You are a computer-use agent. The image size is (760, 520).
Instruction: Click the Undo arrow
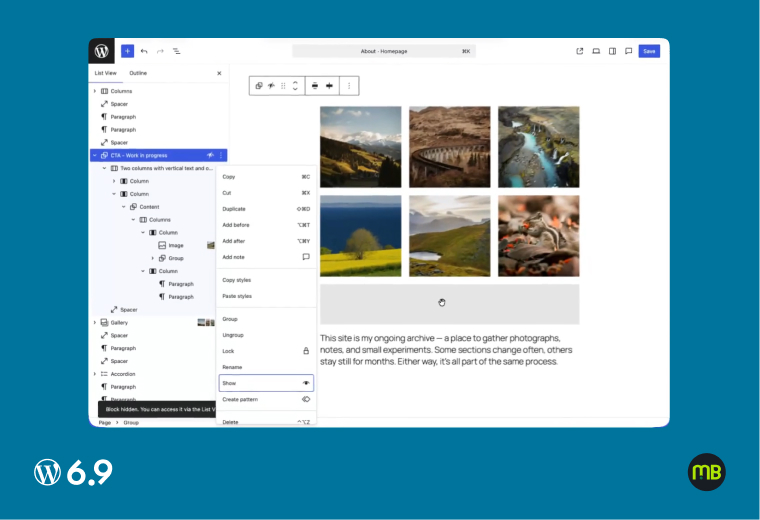point(144,51)
